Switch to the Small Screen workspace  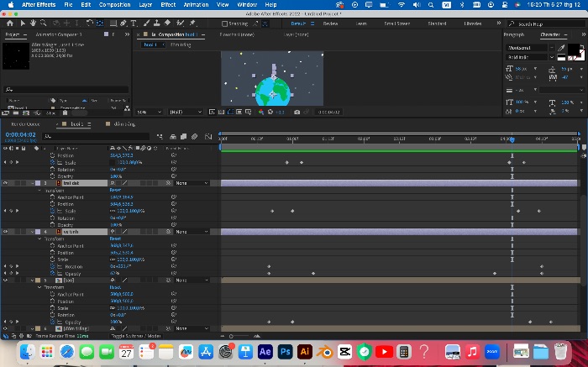click(396, 24)
